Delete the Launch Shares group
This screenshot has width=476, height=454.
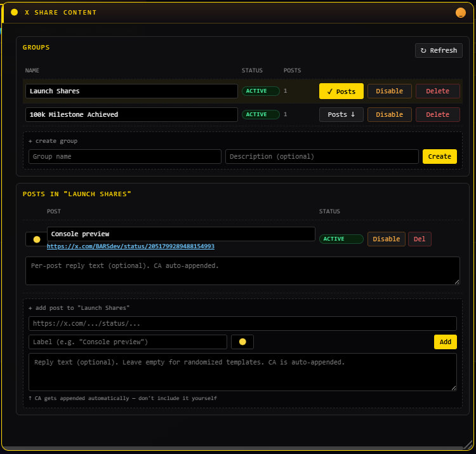[x=437, y=91]
